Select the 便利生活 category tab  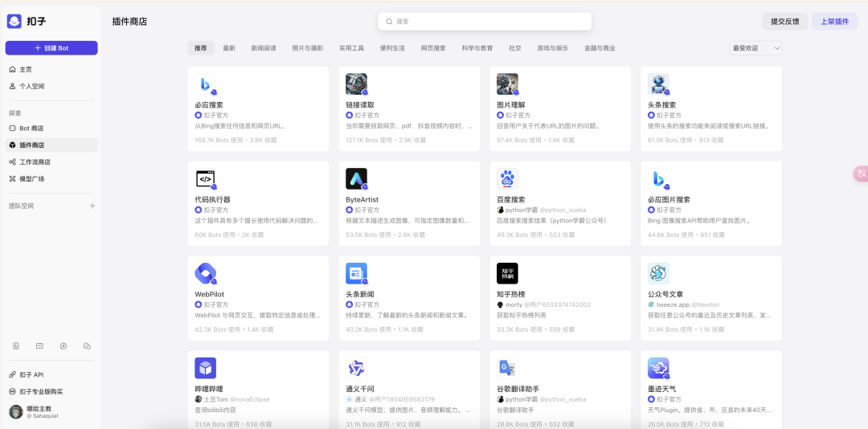(x=392, y=48)
